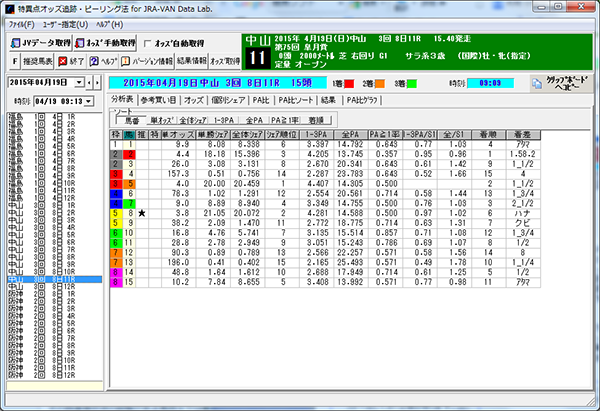The height and width of the screenshot is (411, 600).
Task: Click オッズ取得 toolbar button
Action: [x=225, y=61]
